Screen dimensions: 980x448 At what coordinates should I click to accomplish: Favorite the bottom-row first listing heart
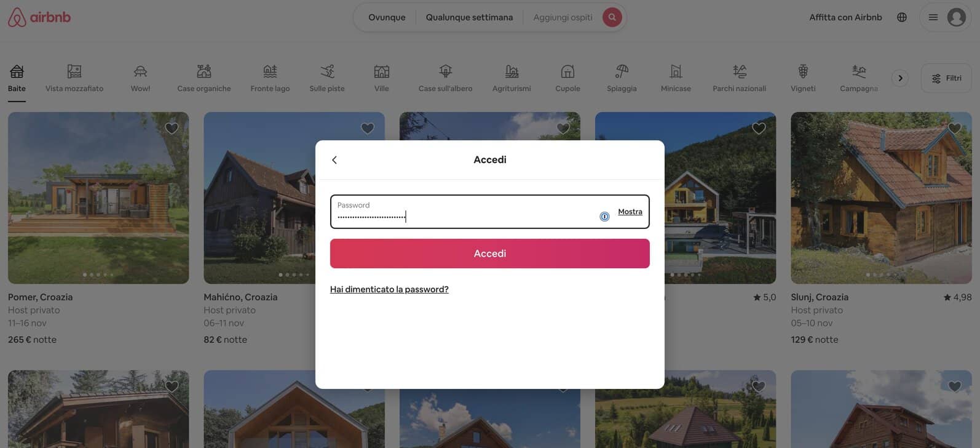(172, 386)
